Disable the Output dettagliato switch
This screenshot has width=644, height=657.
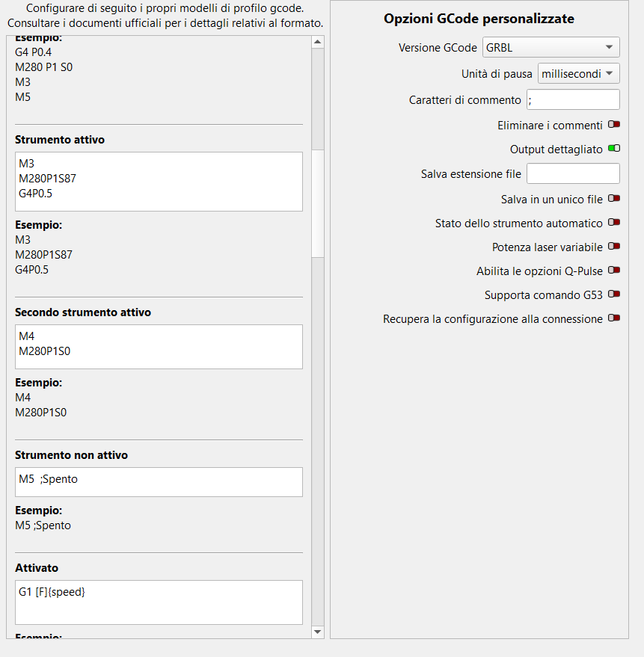(614, 149)
